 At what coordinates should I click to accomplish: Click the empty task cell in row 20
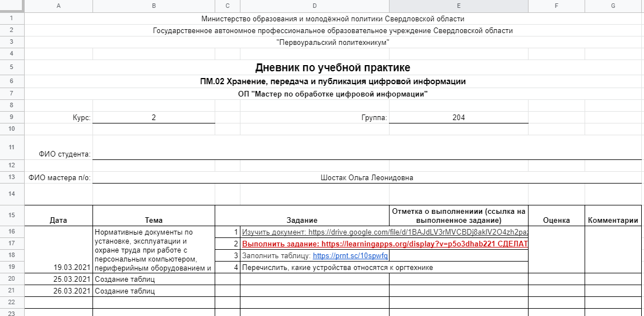[x=314, y=280]
